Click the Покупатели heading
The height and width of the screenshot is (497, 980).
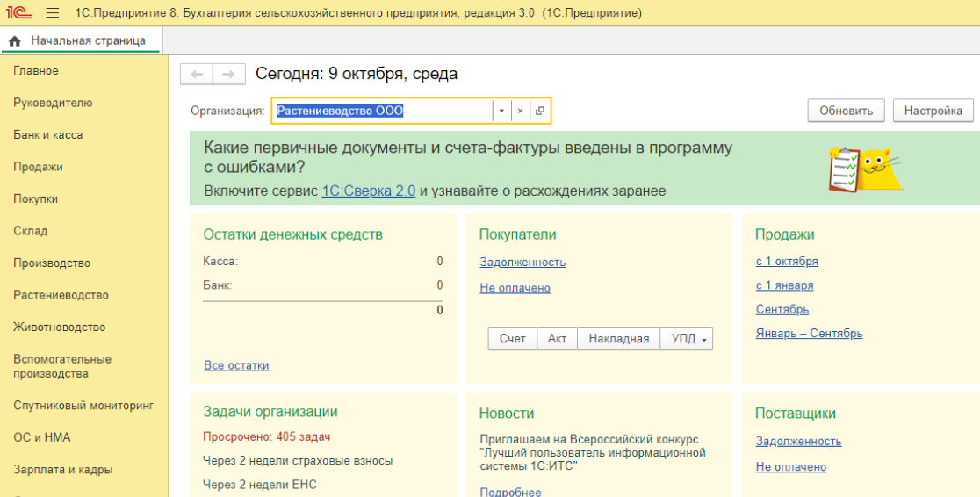(x=517, y=235)
